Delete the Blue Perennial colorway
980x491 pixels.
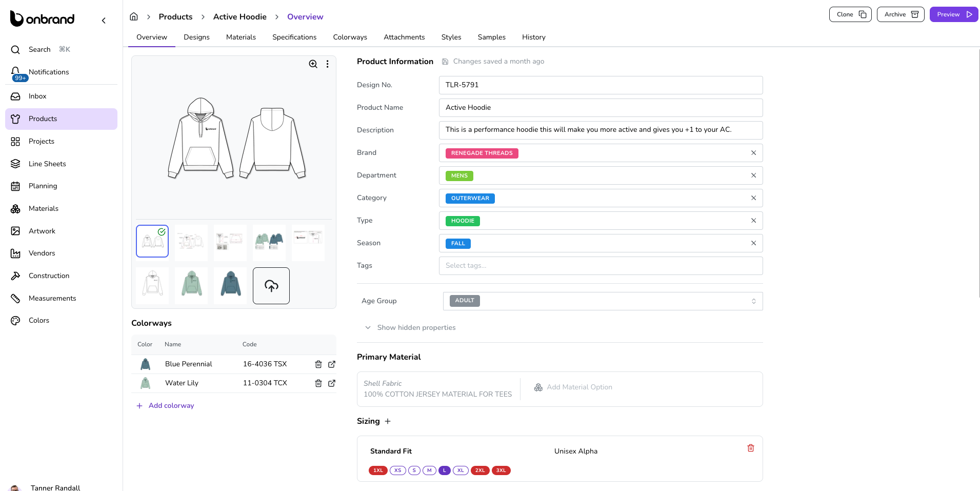pos(318,364)
